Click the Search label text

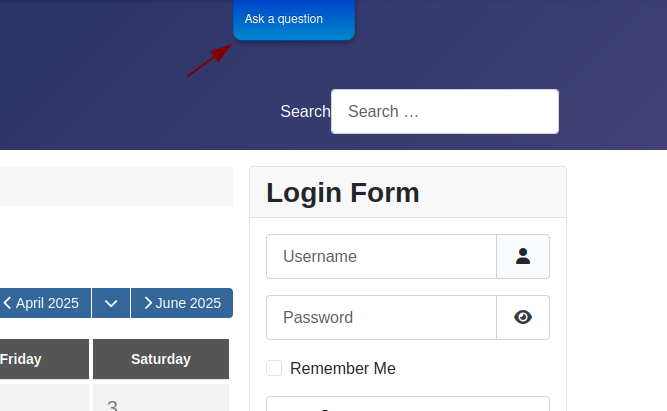(x=305, y=111)
